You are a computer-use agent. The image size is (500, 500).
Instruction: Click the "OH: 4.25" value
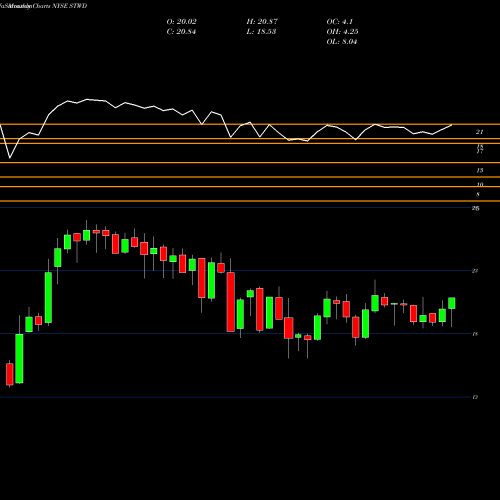click(342, 32)
